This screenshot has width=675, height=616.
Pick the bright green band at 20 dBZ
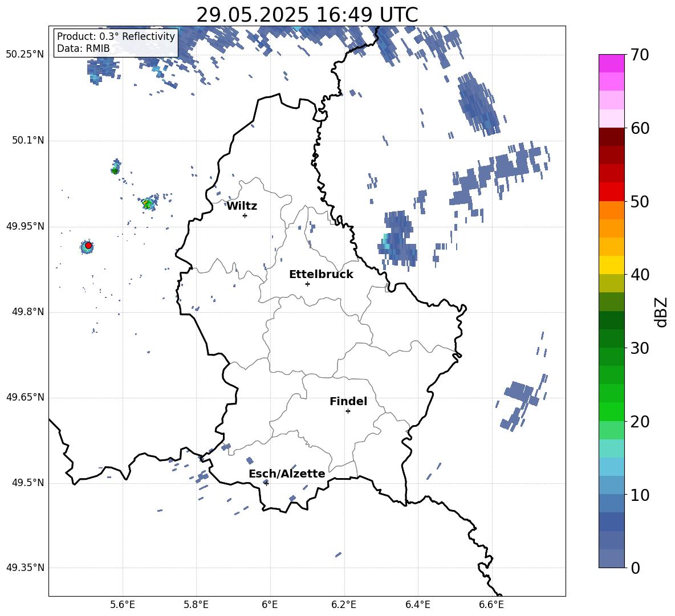click(x=612, y=411)
